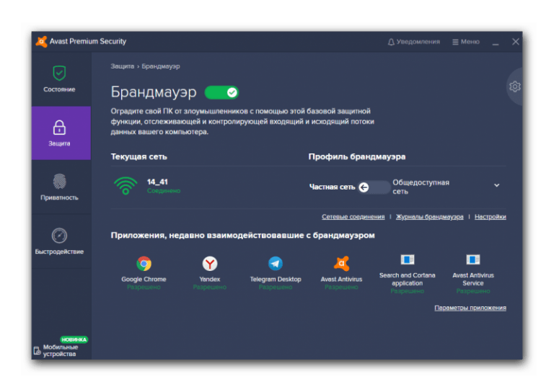Click Брандмауэр in the breadcrumb
Screen dimensions: 554x392
click(x=161, y=66)
